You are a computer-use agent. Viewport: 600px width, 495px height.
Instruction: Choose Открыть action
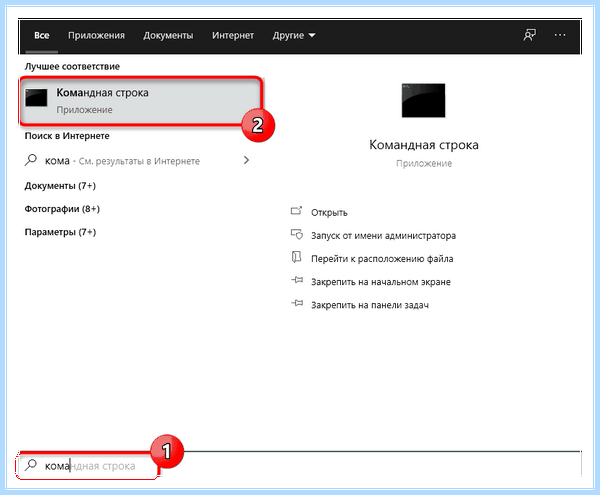pyautogui.click(x=329, y=213)
